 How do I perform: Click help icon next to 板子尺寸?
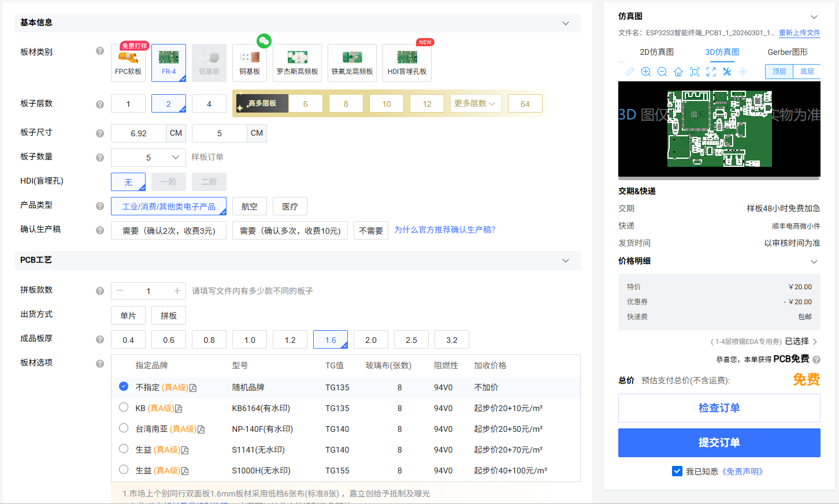click(100, 133)
